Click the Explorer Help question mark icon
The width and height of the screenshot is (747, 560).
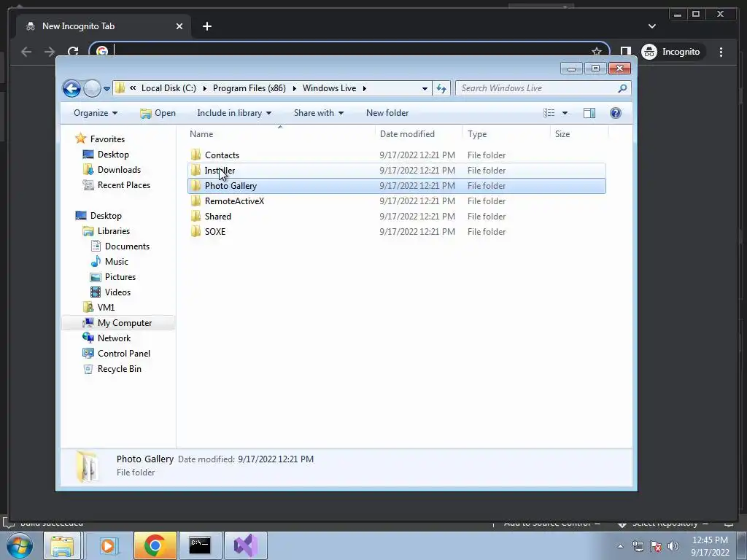click(616, 113)
